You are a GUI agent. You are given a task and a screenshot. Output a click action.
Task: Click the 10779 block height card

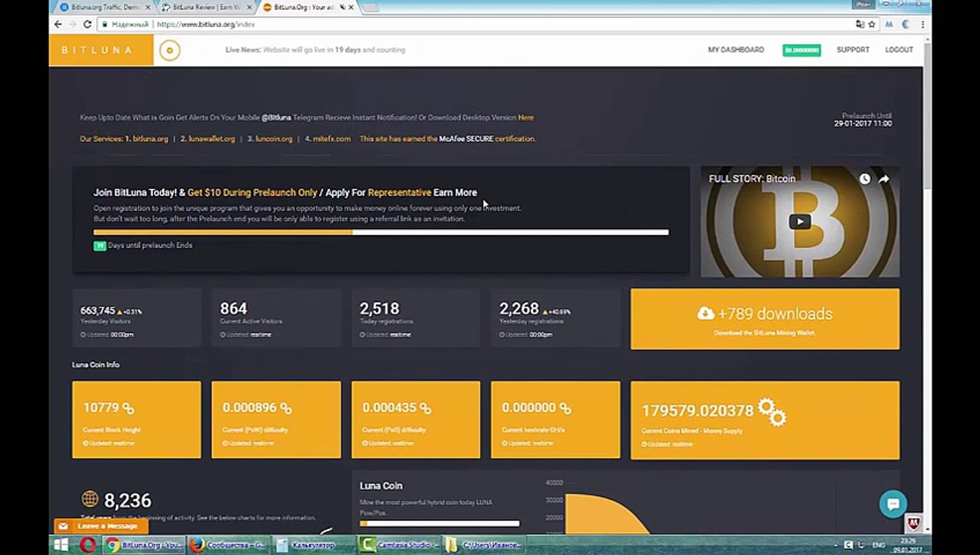coord(136,419)
